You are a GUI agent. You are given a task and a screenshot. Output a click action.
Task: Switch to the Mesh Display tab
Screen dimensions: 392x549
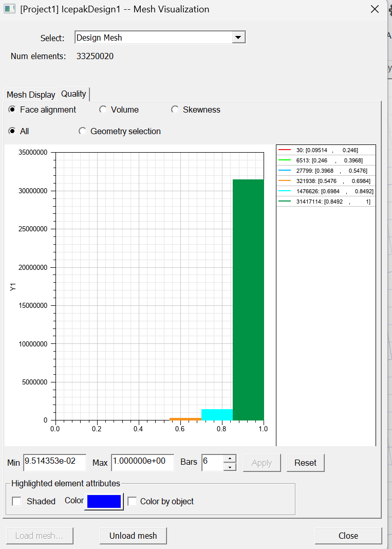(x=31, y=95)
